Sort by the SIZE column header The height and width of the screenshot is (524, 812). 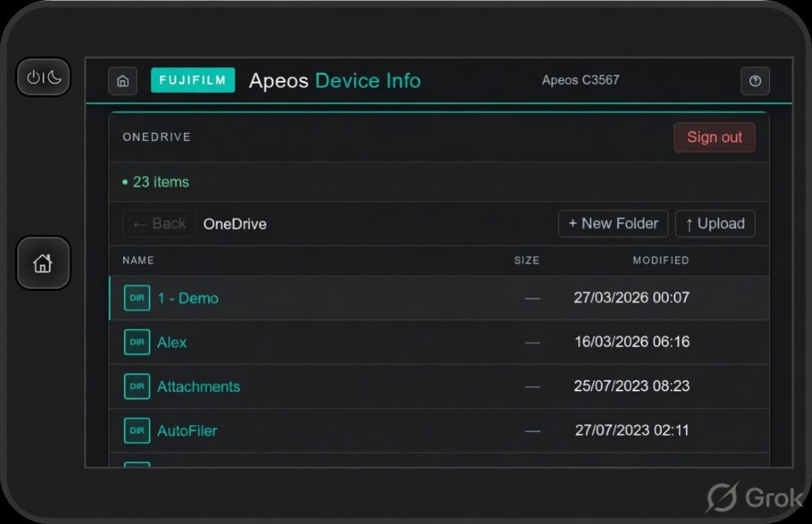(x=527, y=261)
